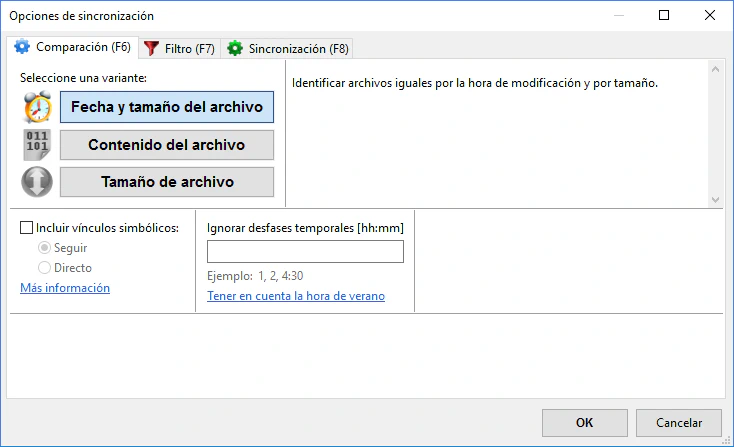Click the blue gear Comparación tab icon

point(22,47)
